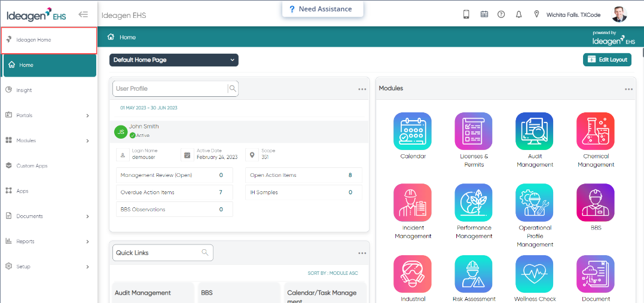Screen dimensions: 644x303
Task: Open Quick Links widget three-dot menu
Action: click(x=362, y=253)
